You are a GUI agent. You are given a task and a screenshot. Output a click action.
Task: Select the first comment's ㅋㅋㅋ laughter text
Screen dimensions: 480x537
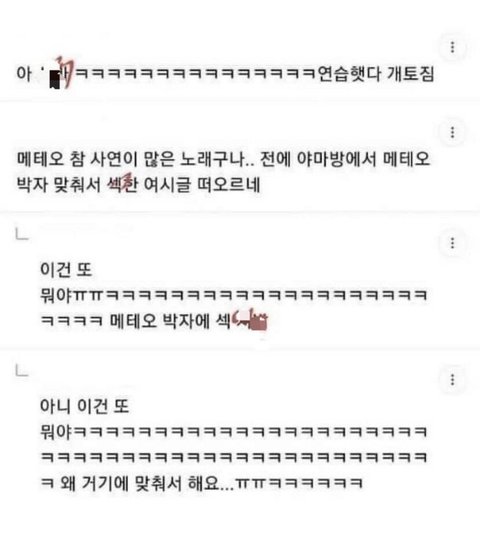coord(194,74)
